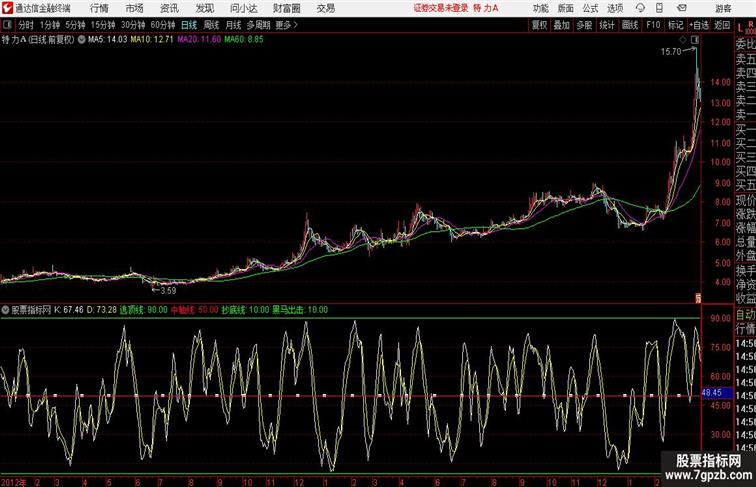This screenshot has height=487, width=756.
Task: Open the 公式 menu
Action: click(x=590, y=8)
